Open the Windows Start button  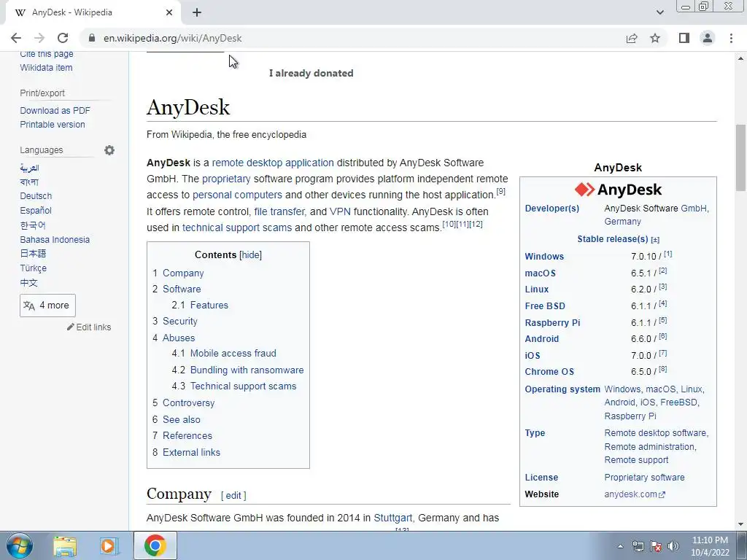(x=19, y=545)
